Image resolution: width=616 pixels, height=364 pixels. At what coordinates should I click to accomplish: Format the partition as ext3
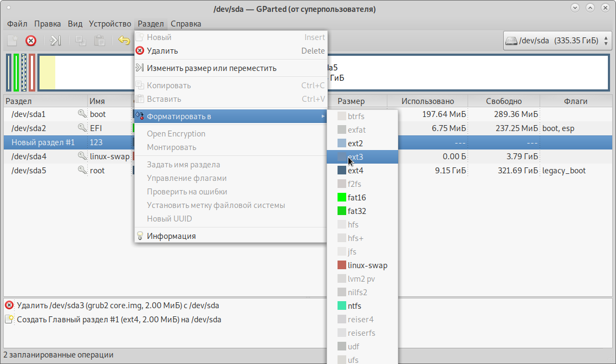[362, 157]
